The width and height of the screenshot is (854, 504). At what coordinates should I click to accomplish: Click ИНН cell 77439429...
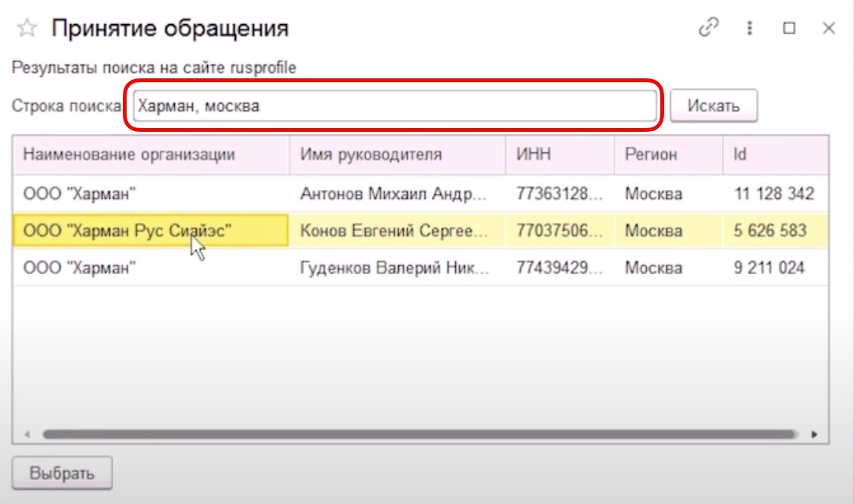coord(560,267)
